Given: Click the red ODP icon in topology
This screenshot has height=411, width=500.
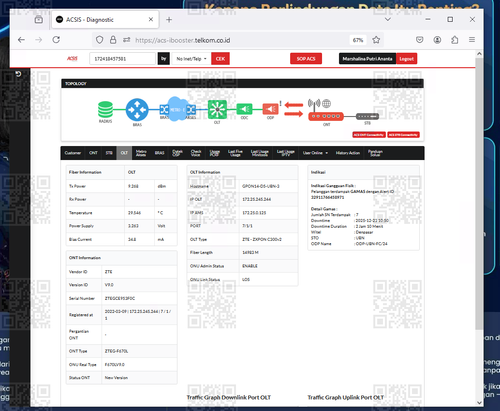Looking at the screenshot, I should click(270, 109).
